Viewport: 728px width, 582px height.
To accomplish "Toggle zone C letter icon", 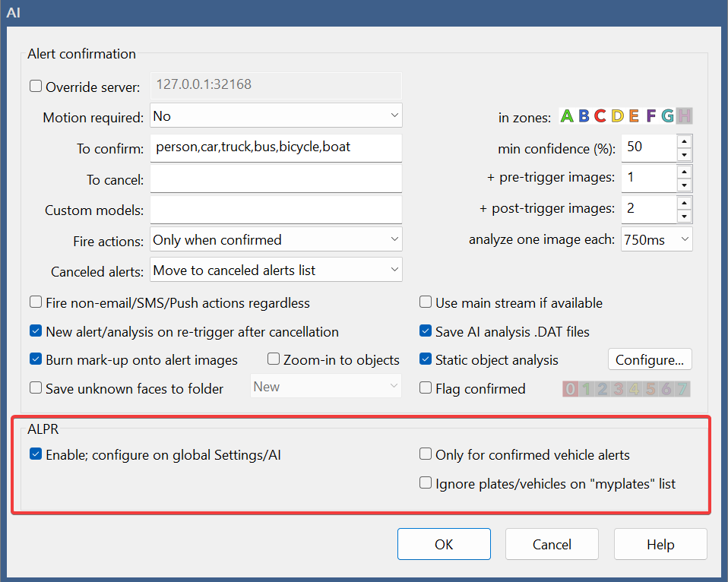I will coord(600,116).
